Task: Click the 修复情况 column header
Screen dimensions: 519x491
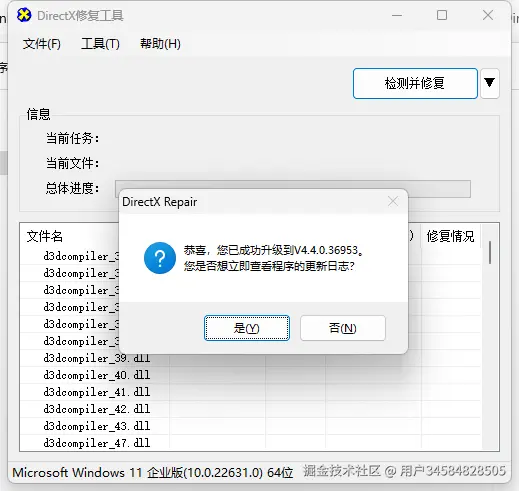Action: pyautogui.click(x=450, y=236)
